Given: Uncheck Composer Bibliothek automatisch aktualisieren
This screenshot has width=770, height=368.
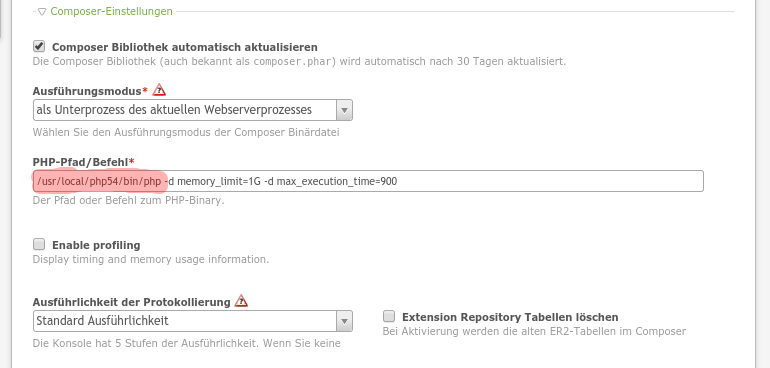Looking at the screenshot, I should 39,47.
